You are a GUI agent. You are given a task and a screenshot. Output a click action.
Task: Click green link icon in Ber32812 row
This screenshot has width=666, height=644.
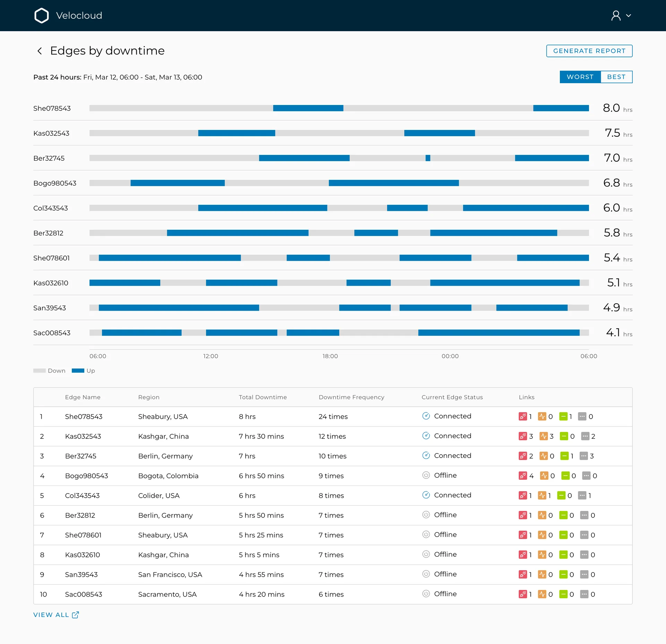point(563,515)
